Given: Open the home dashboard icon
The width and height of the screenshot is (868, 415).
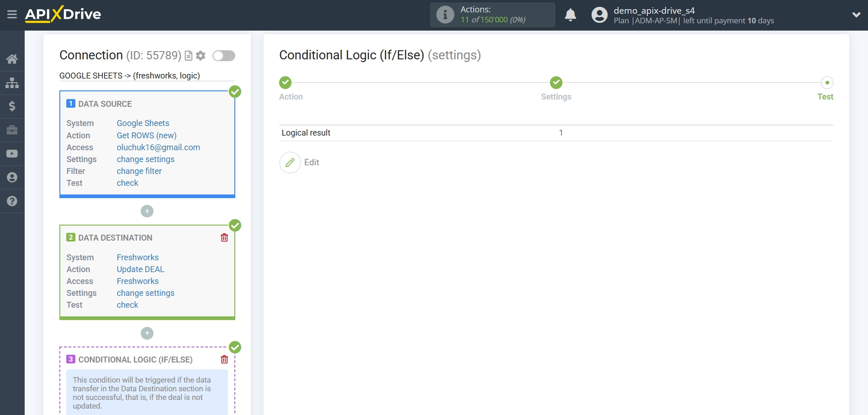Looking at the screenshot, I should coord(12,59).
